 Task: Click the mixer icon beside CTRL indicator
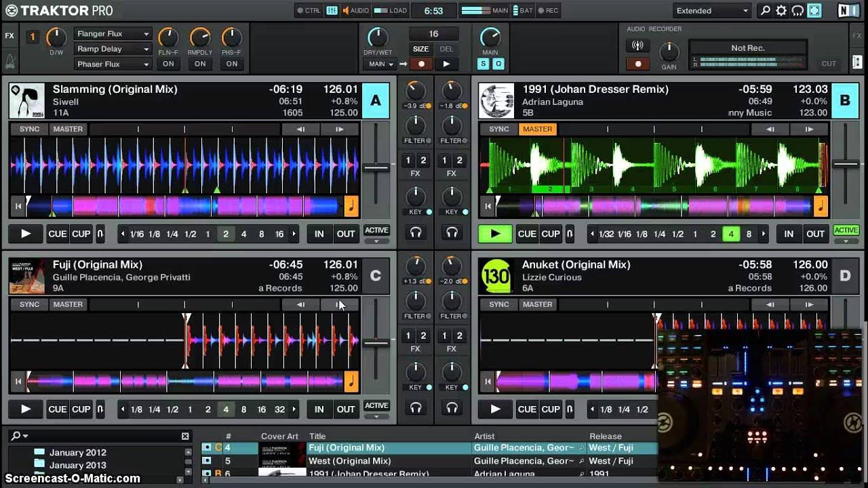[332, 10]
